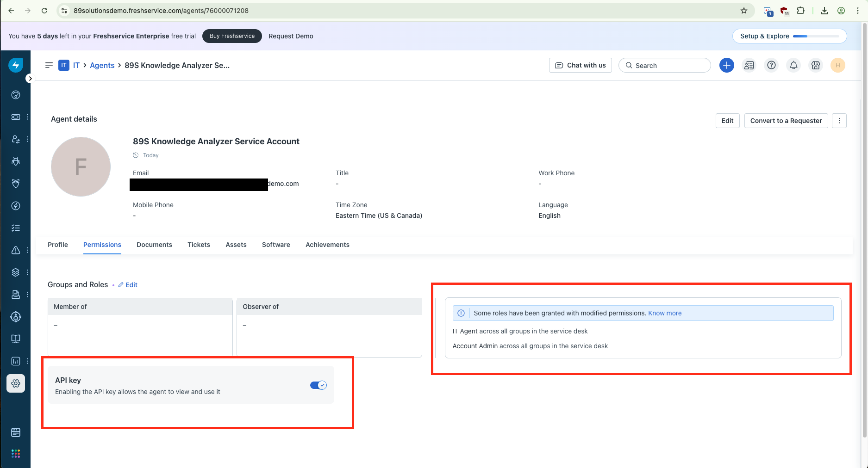Click the page vertical scrollbar
This screenshot has width=868, height=468.
pyautogui.click(x=864, y=230)
